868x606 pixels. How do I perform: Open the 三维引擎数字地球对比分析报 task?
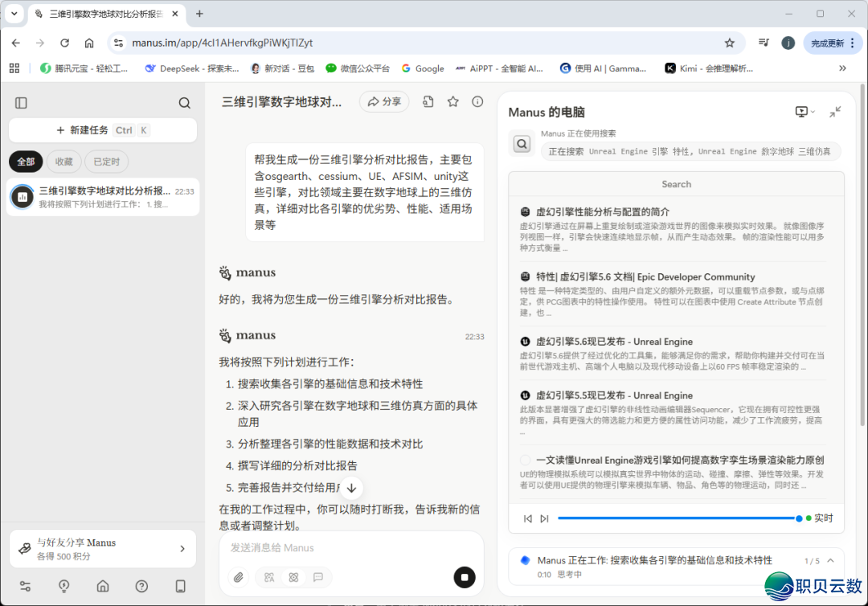click(103, 197)
